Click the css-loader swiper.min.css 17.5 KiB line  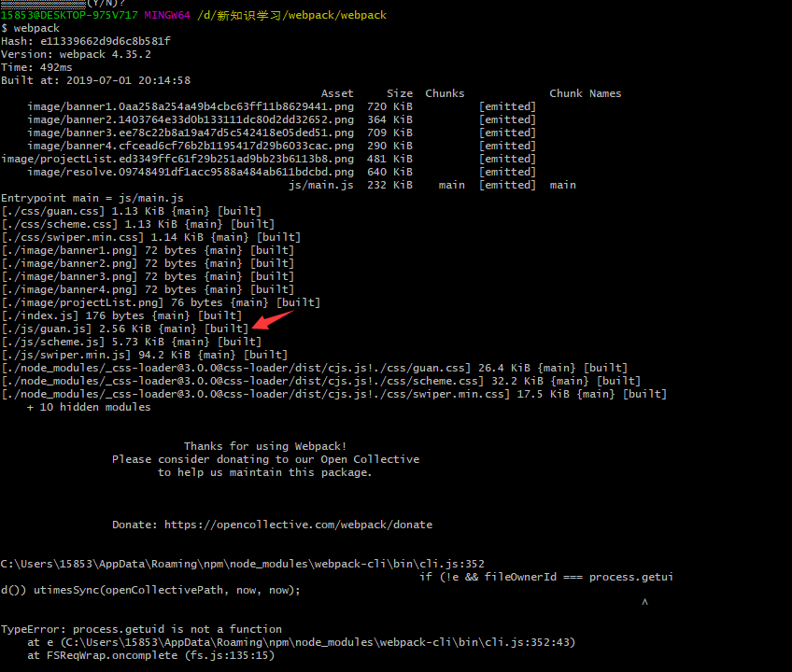[333, 395]
